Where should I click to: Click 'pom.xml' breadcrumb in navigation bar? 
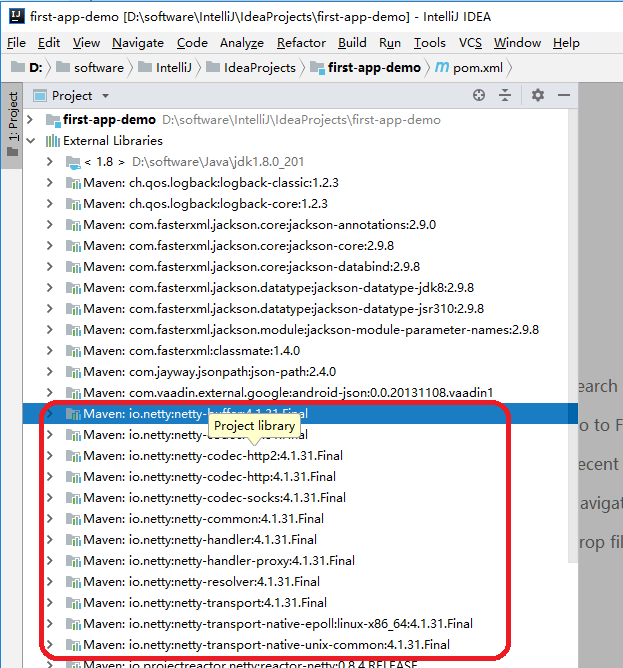pos(478,67)
